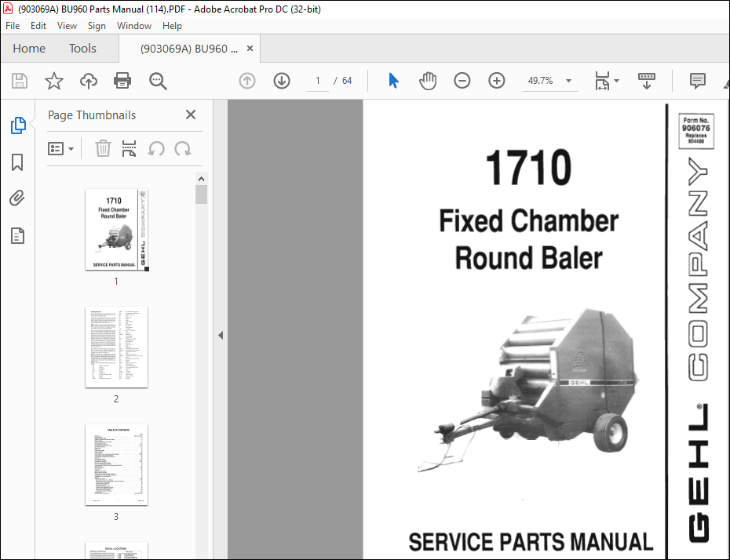Open the View menu
This screenshot has width=730, height=560.
click(x=67, y=26)
